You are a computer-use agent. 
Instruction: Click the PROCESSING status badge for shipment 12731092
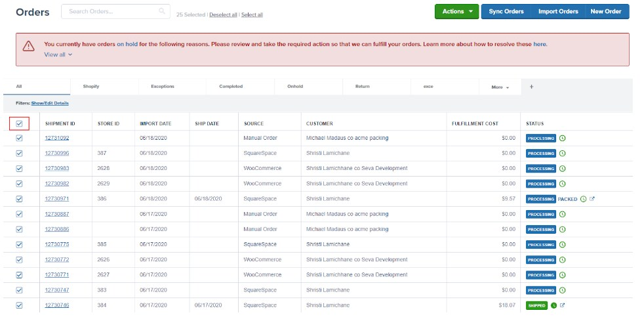[541, 139]
